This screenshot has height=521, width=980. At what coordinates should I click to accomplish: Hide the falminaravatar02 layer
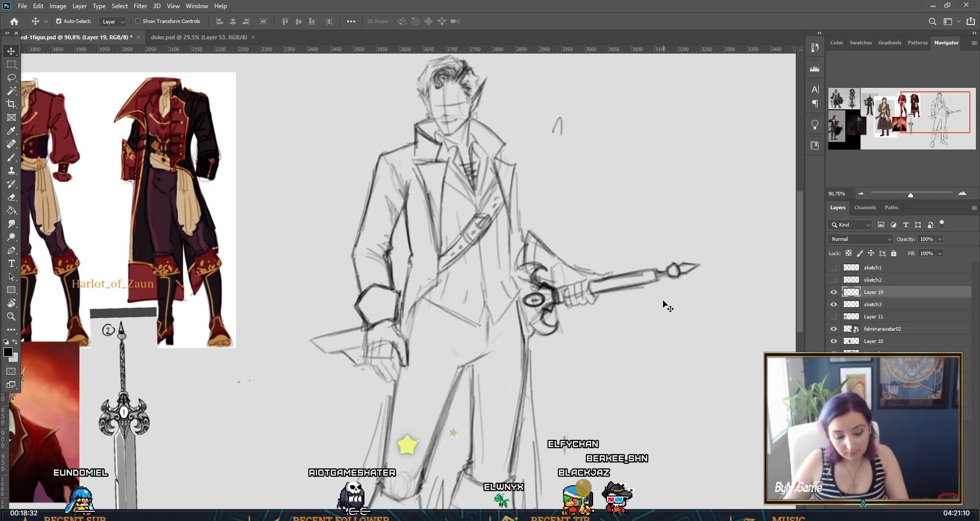pyautogui.click(x=834, y=329)
